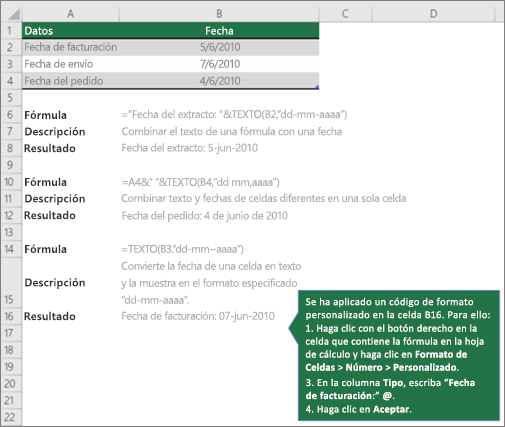
Task: Click 'Combinar texto y fechas de celdas diferentes'
Action: [263, 198]
